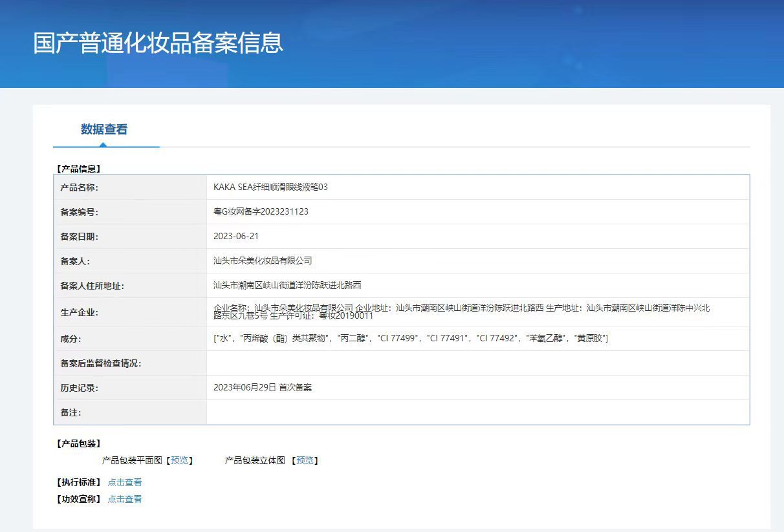Click the empty 备注 value cell
Viewport: 784px width, 532px height.
click(x=477, y=412)
